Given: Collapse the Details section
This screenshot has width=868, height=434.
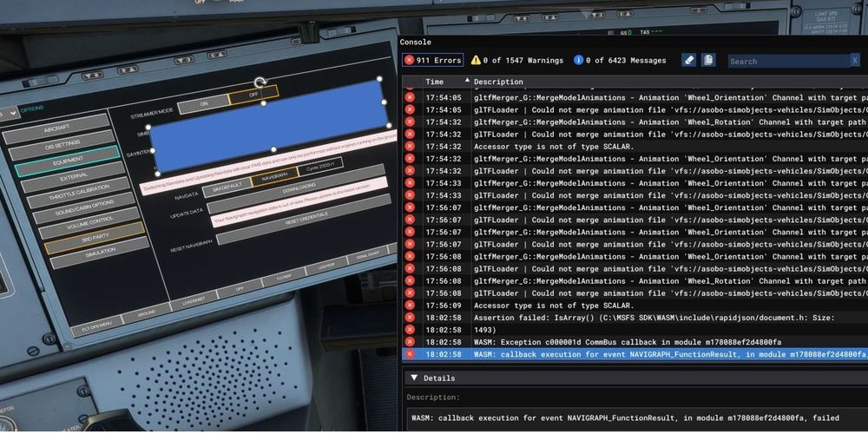Looking at the screenshot, I should (414, 378).
